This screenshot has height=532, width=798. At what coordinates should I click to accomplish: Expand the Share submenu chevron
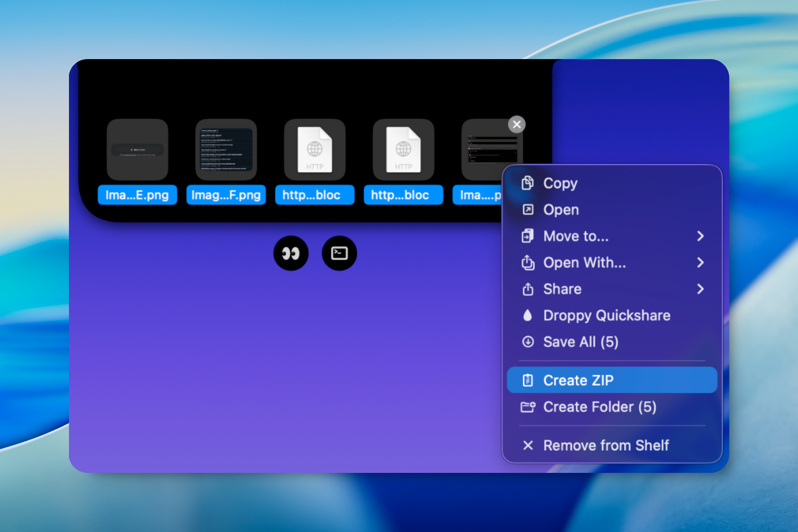(x=700, y=289)
